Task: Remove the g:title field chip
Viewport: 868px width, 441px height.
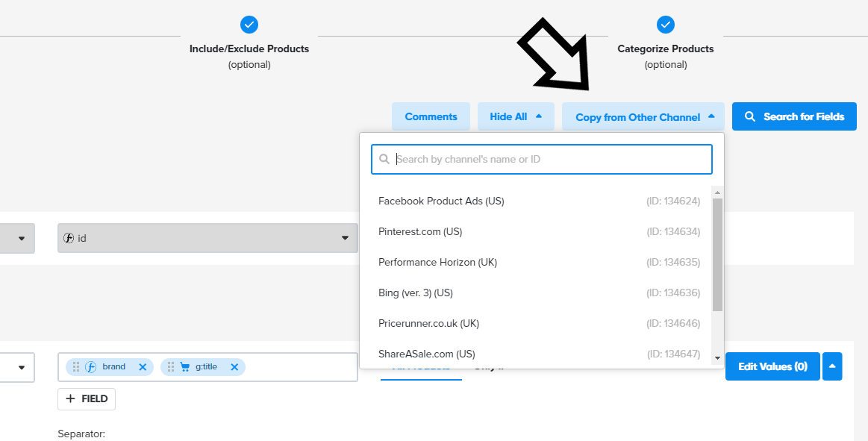Action: pyautogui.click(x=234, y=367)
